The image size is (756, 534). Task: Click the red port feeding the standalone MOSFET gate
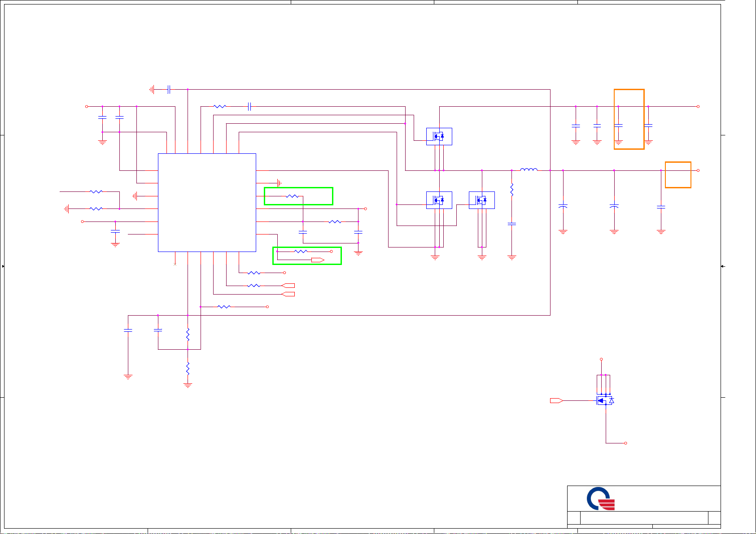click(x=556, y=400)
